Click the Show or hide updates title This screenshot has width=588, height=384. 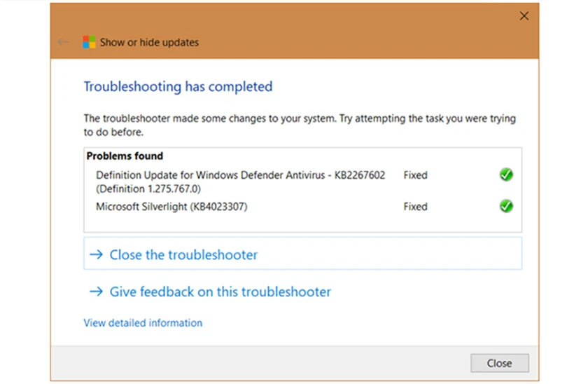(149, 43)
